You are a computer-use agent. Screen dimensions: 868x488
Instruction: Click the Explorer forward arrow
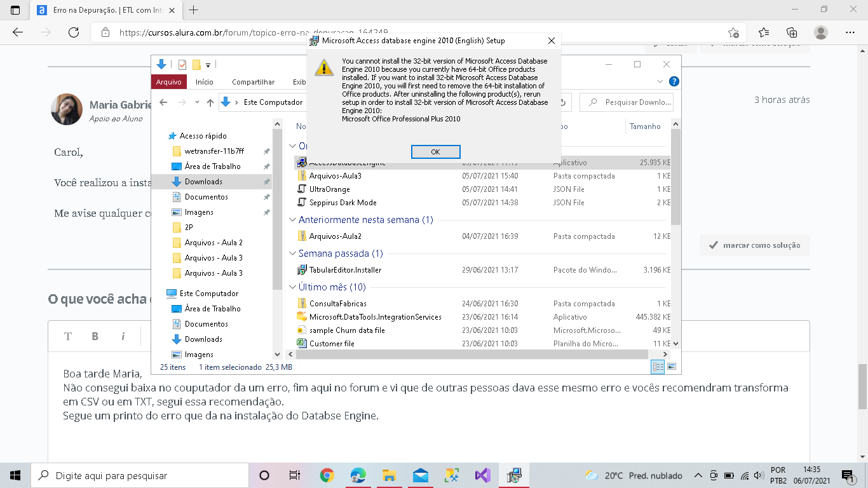(182, 102)
